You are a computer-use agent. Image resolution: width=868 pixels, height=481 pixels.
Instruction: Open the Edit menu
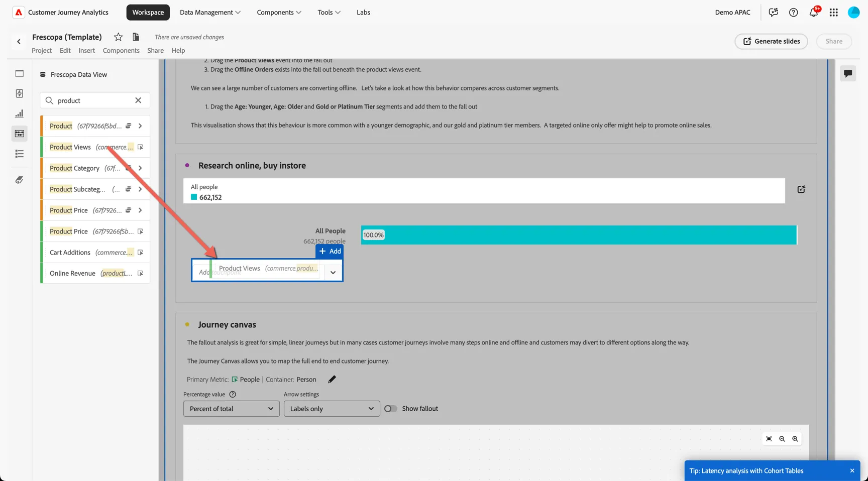coord(65,50)
